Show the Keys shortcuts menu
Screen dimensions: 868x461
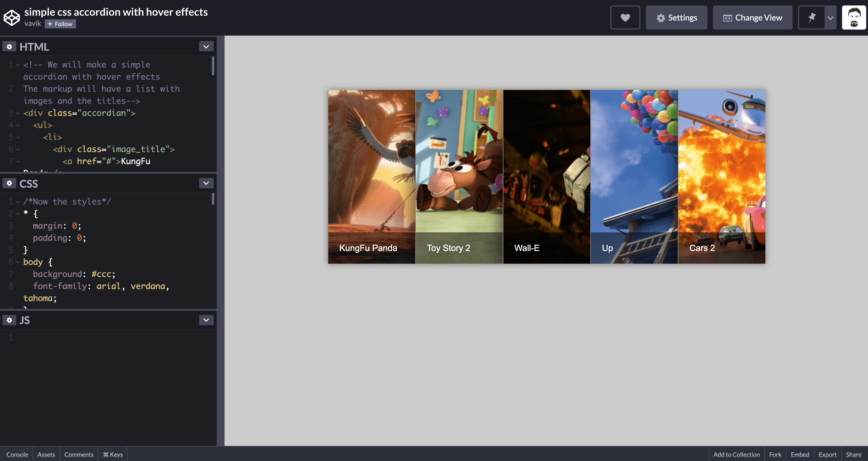tap(113, 454)
